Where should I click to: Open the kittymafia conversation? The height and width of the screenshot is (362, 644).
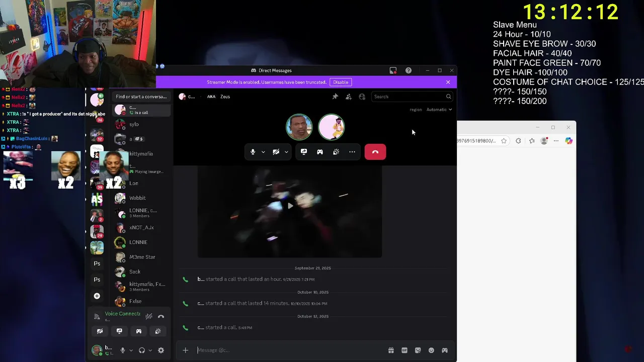coord(142,154)
